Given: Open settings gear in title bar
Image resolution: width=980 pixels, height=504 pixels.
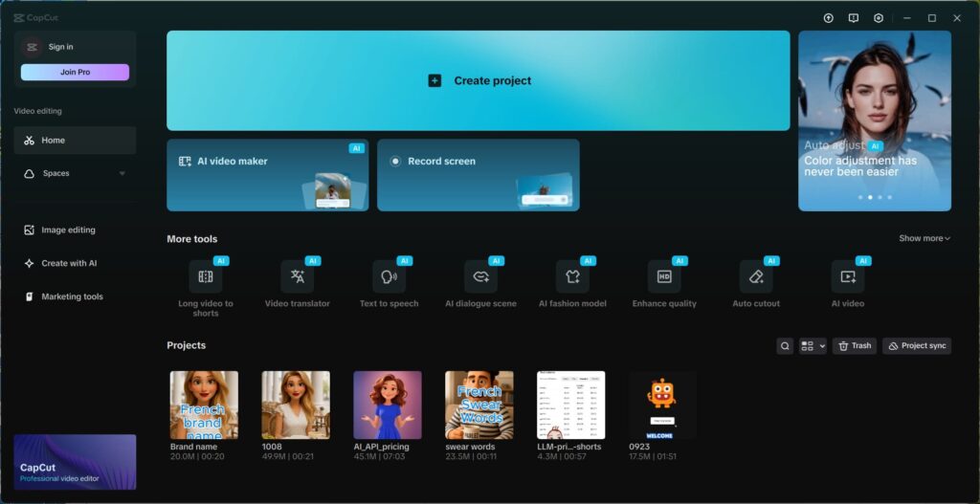Looking at the screenshot, I should [x=879, y=18].
